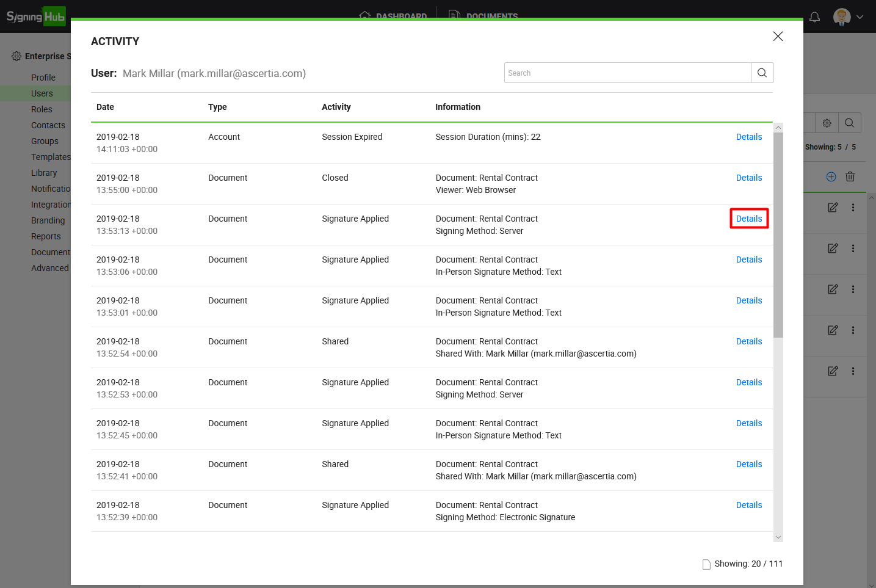The height and width of the screenshot is (588, 876).
Task: Open the notifications bell icon
Action: (814, 17)
